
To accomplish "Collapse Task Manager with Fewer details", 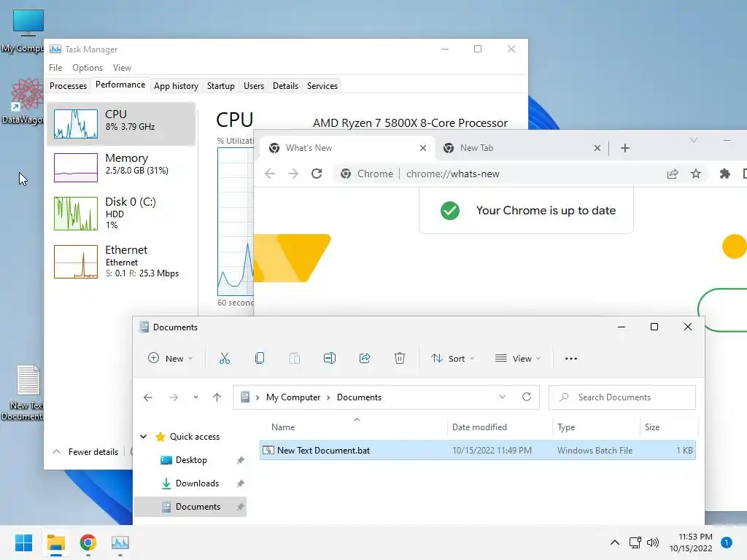I will [86, 452].
